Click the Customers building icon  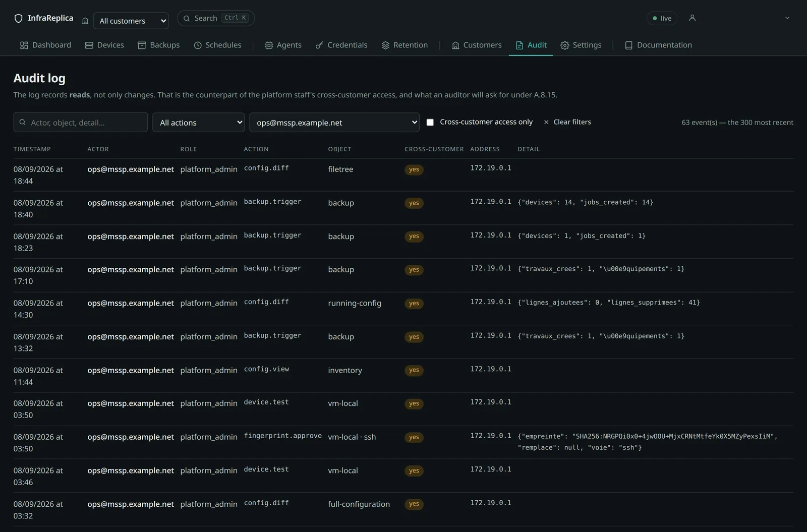[455, 45]
